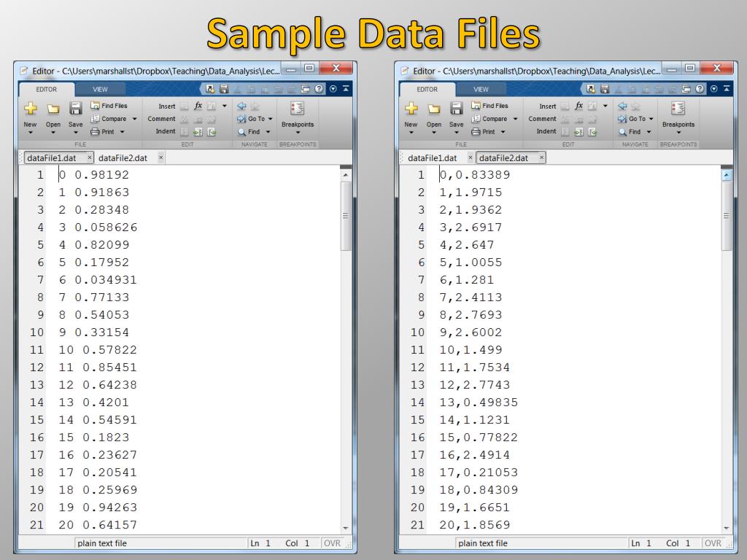
Task: Click the Compare button in left editor
Action: click(109, 119)
